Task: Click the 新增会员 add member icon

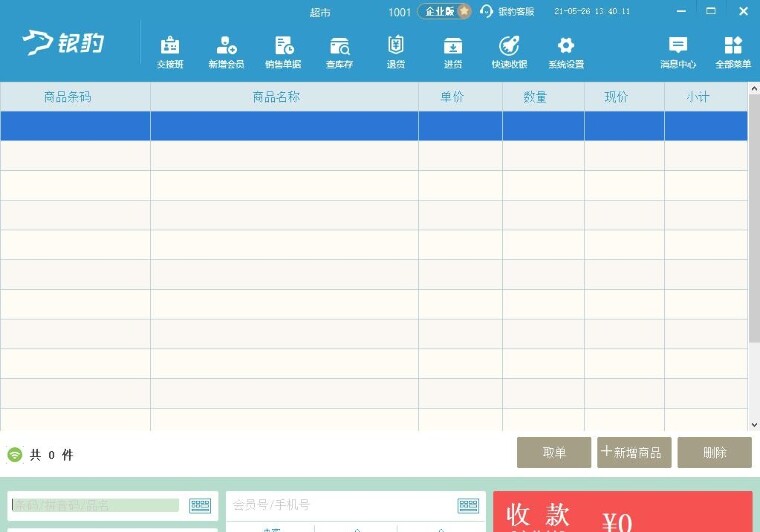Action: tap(226, 52)
